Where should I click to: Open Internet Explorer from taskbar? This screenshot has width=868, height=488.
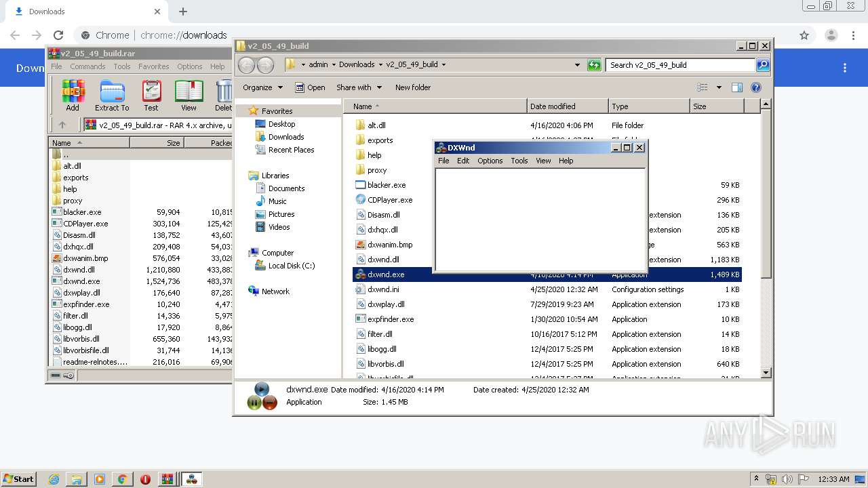pos(54,479)
